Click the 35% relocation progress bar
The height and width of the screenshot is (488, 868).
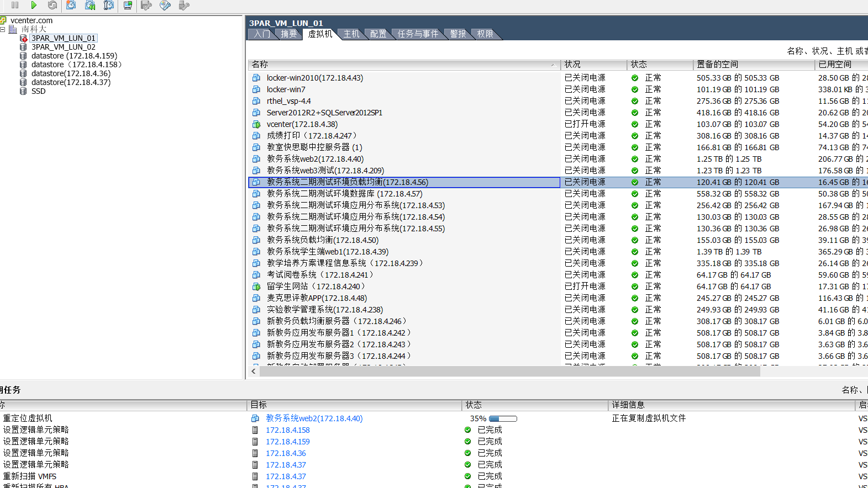click(x=503, y=418)
